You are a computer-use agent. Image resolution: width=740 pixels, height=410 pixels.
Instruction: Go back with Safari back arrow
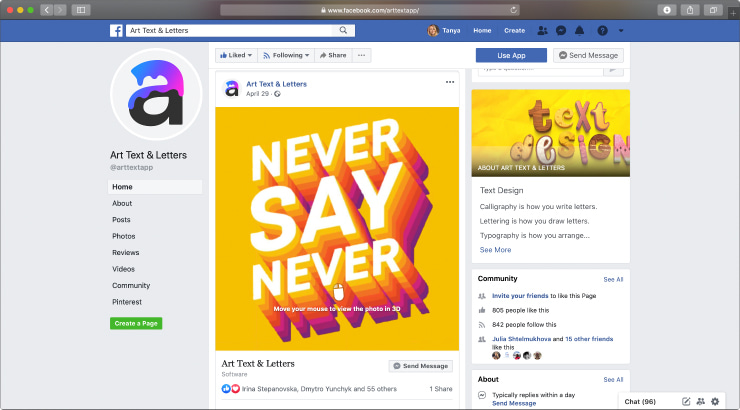tap(46, 10)
